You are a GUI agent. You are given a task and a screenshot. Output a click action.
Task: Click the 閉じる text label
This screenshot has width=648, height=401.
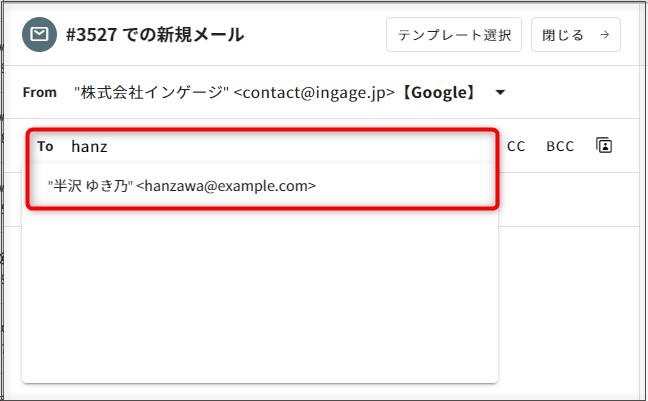(x=561, y=35)
